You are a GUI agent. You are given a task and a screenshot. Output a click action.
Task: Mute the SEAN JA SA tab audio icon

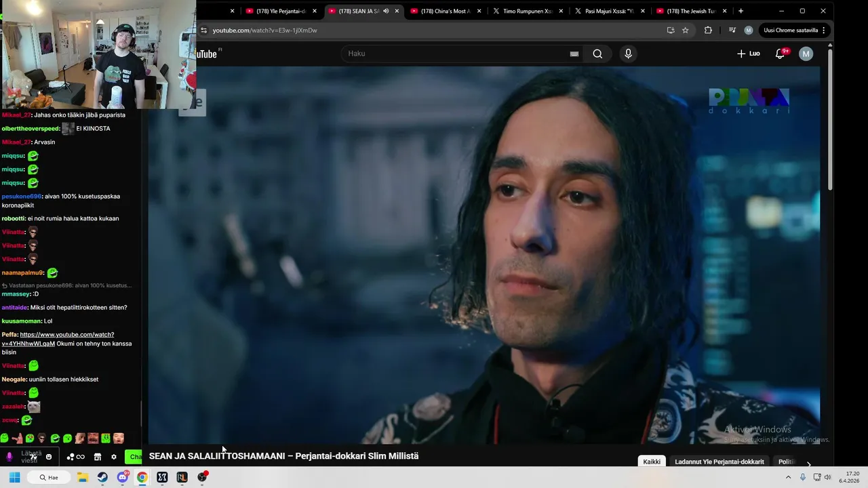(386, 11)
